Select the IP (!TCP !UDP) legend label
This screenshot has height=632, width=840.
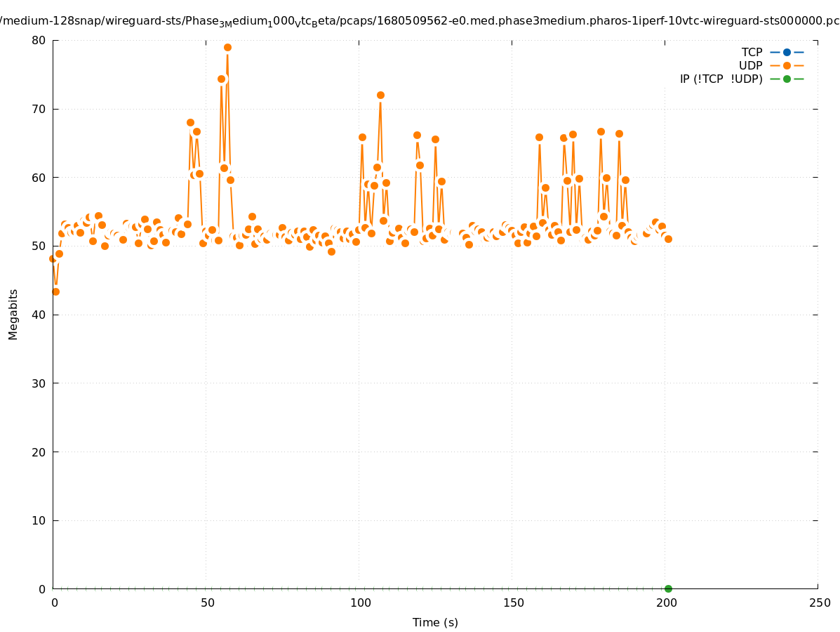[x=721, y=79]
